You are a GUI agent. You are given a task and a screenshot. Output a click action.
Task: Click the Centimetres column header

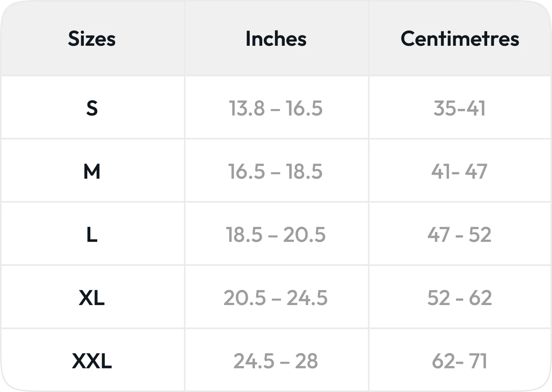460,39
